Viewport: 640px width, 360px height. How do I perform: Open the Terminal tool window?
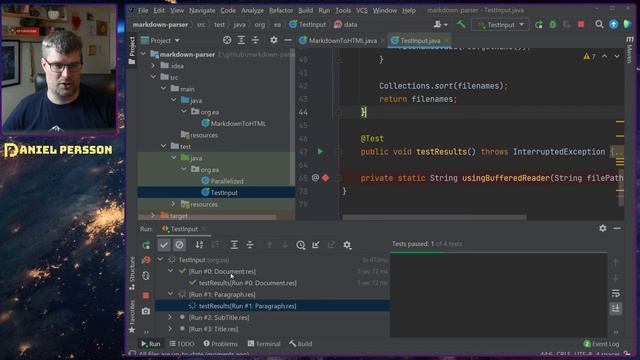[264, 344]
